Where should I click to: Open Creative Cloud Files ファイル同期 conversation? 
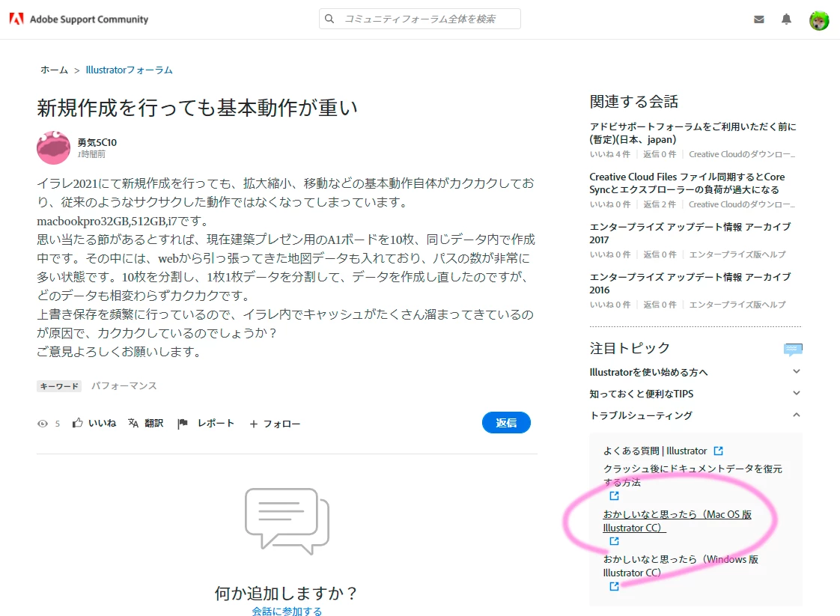(687, 183)
